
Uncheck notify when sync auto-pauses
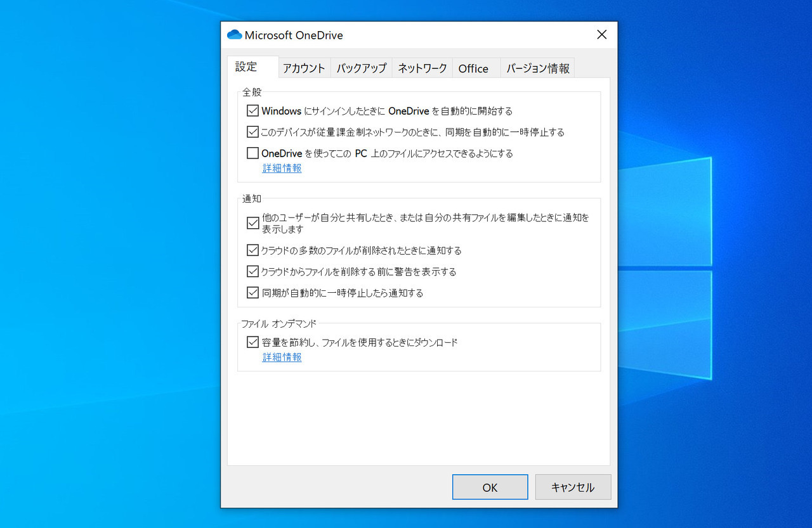pos(253,293)
